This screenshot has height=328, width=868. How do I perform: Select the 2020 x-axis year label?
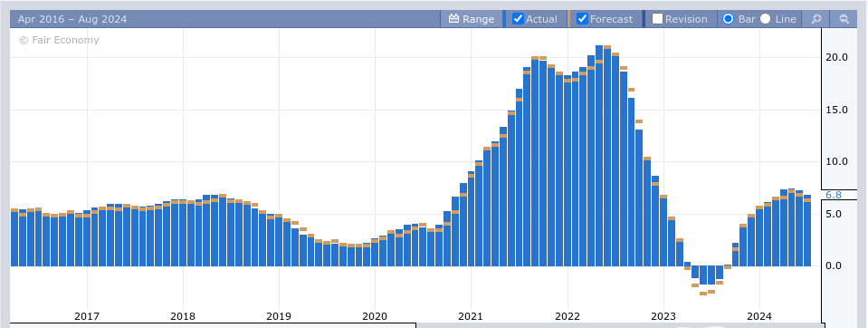click(375, 316)
